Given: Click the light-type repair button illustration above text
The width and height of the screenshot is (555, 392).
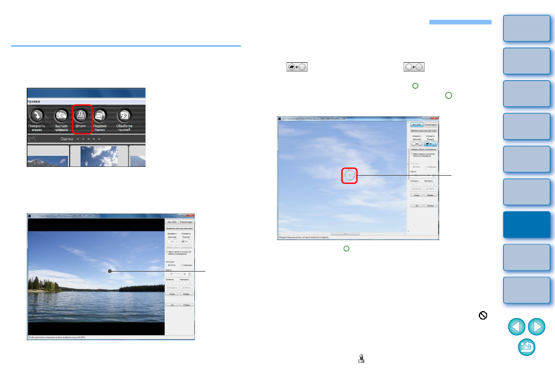Looking at the screenshot, I should [x=414, y=67].
